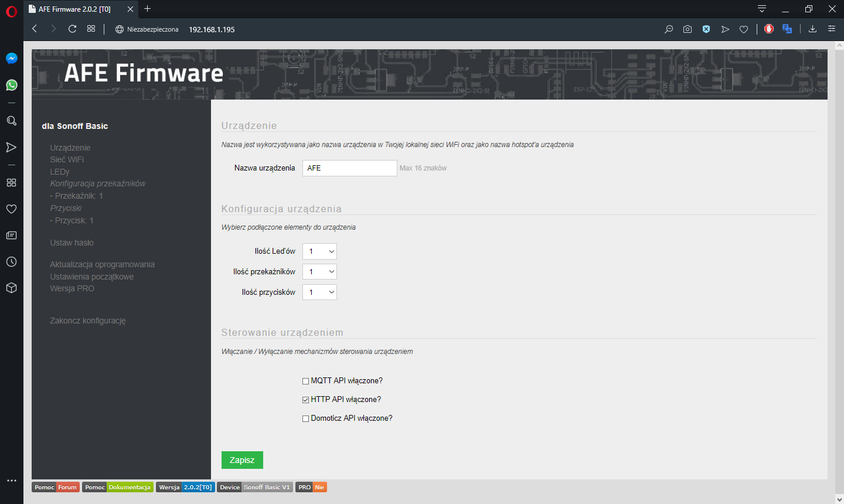Uncheck HTTP API włączone checkbox

305,400
